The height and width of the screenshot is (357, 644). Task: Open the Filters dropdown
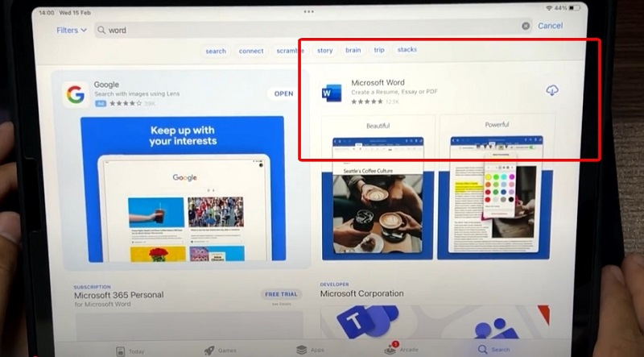pos(72,30)
